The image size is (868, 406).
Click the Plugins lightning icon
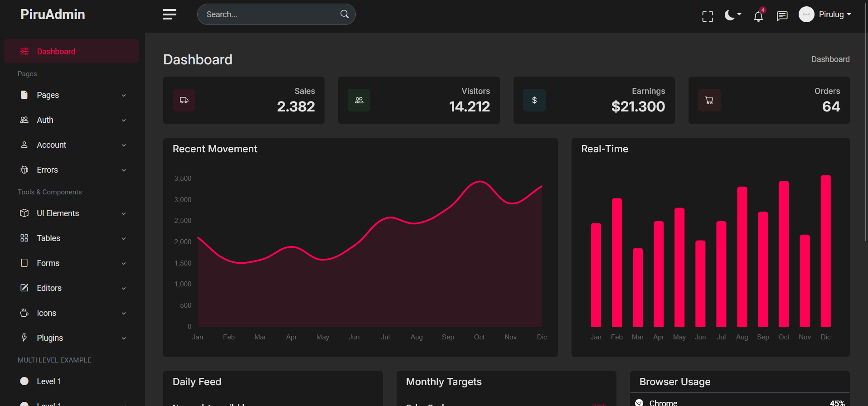click(24, 338)
